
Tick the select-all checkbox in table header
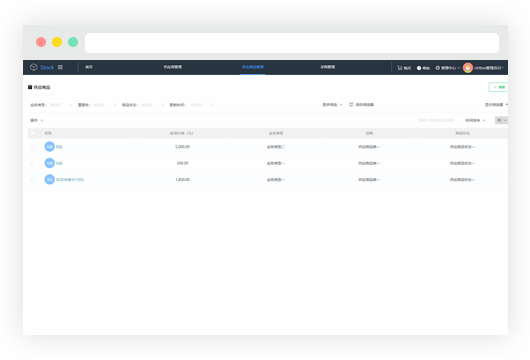(x=32, y=133)
